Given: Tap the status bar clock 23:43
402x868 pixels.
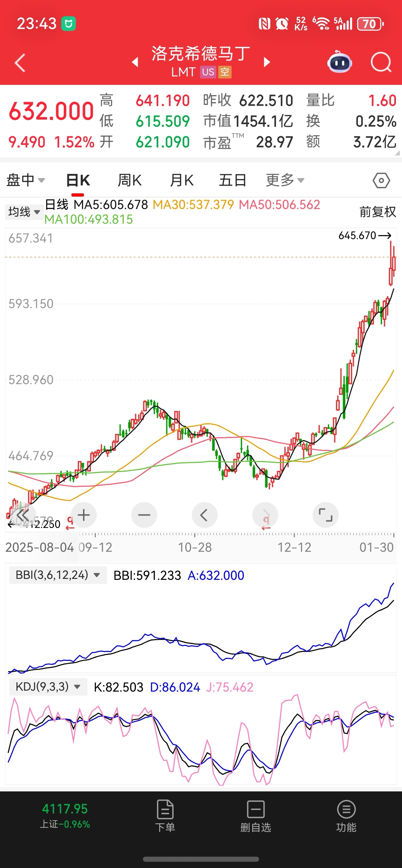Looking at the screenshot, I should click(36, 24).
